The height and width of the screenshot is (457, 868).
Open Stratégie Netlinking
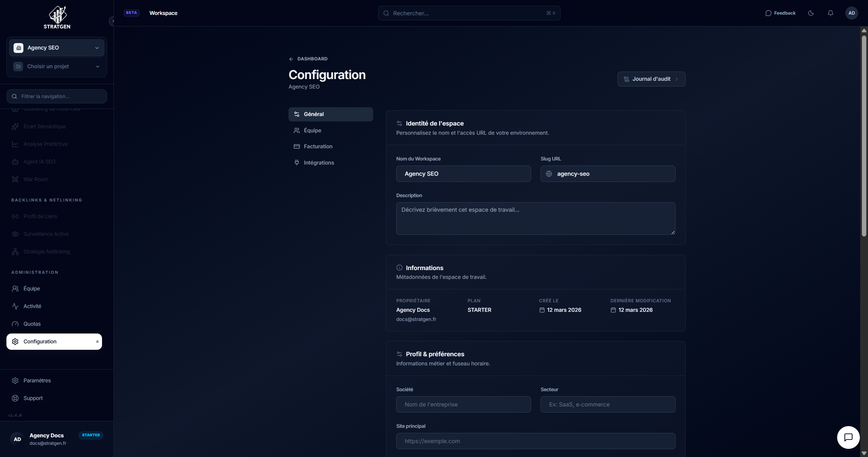(46, 251)
